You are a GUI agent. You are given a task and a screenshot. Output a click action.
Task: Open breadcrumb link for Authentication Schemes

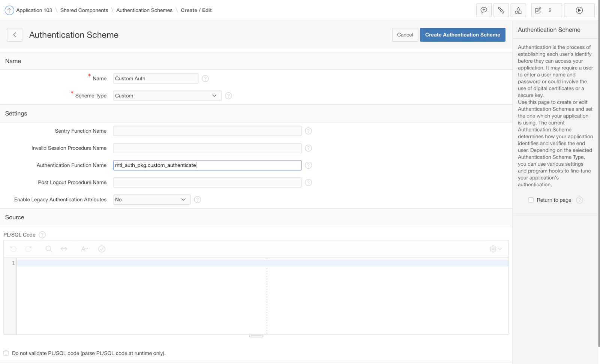144,10
